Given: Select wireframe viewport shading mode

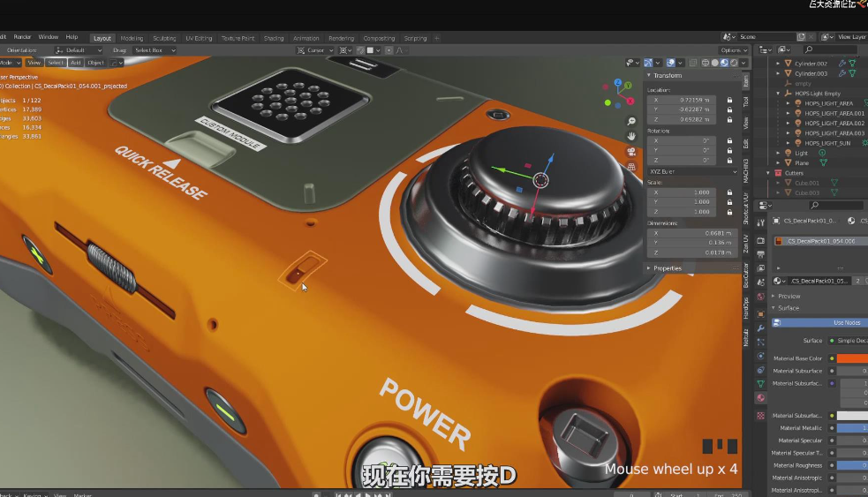Looking at the screenshot, I should 706,63.
